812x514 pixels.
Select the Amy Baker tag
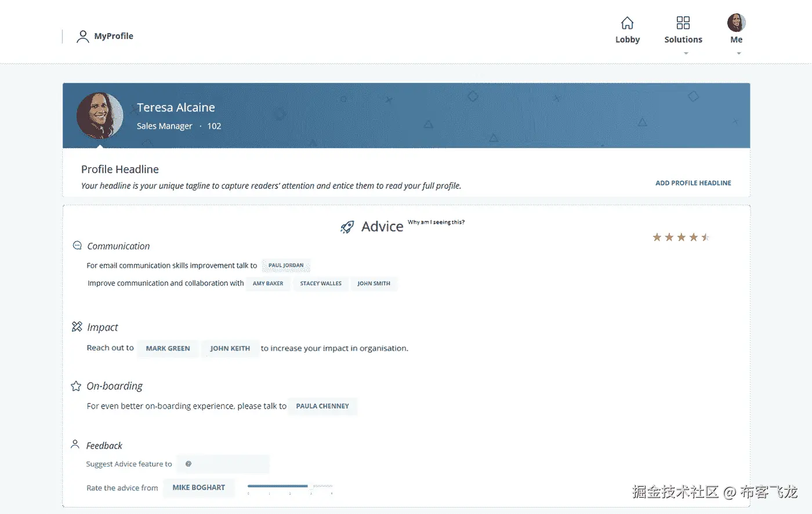(x=268, y=283)
